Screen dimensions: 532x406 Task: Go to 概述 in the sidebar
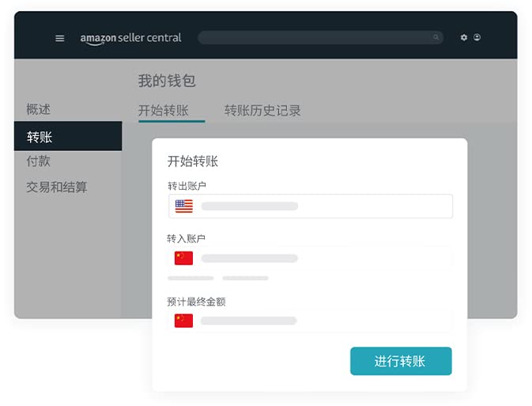click(38, 109)
